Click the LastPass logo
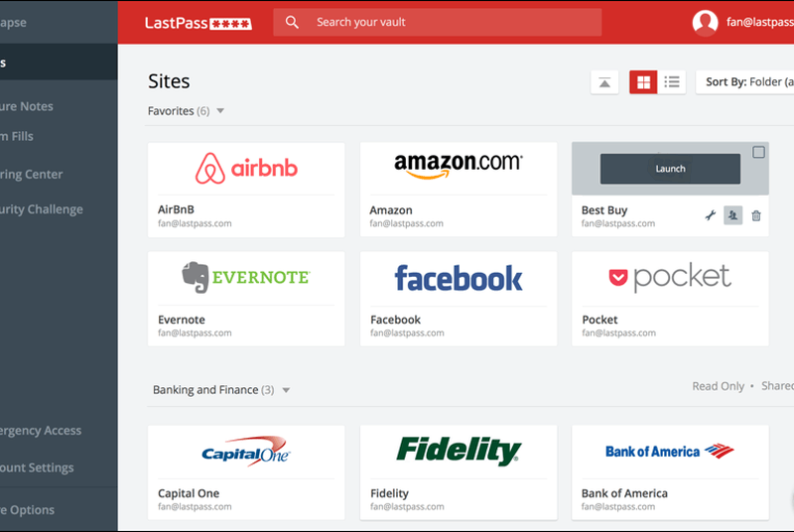This screenshot has width=794, height=532. 198,23
